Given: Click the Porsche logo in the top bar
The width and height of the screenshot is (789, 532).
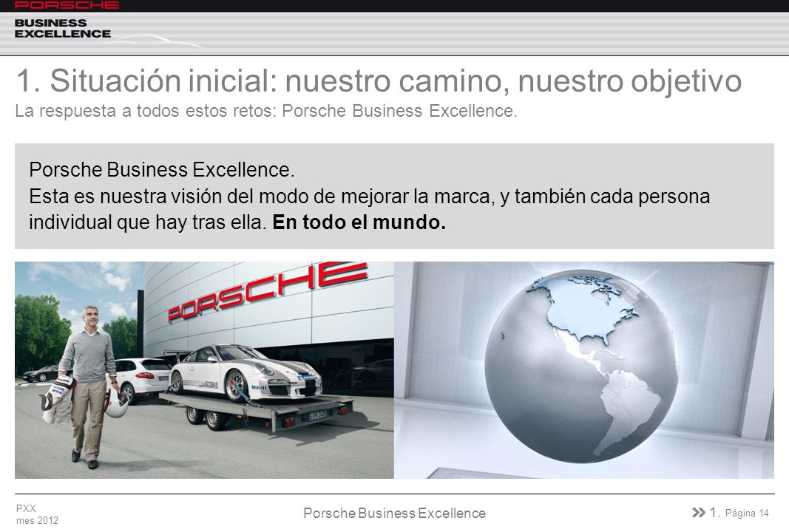Looking at the screenshot, I should 67,5.
